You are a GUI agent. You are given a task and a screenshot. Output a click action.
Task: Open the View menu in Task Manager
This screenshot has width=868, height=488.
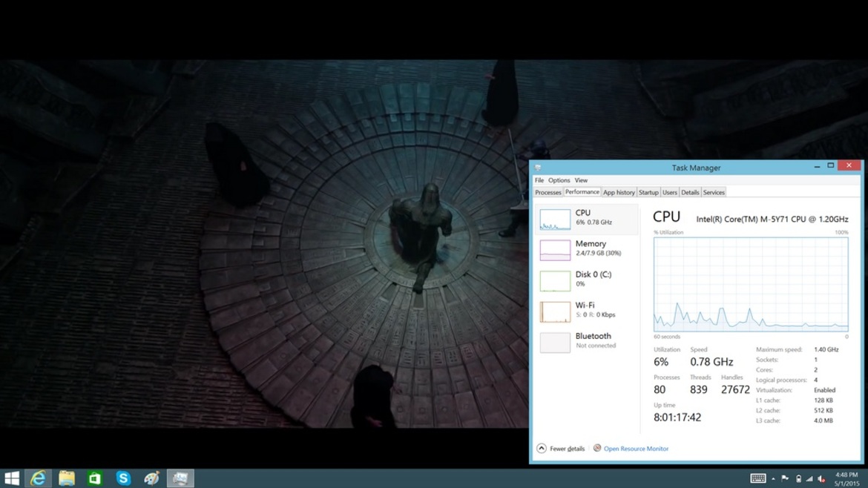tap(581, 180)
